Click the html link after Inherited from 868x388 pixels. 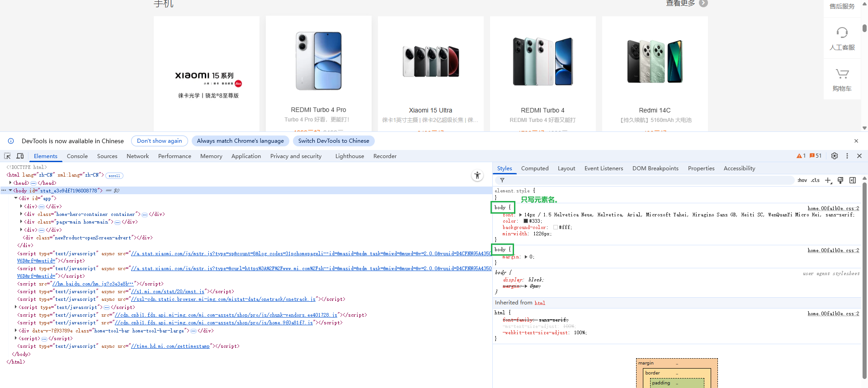click(x=540, y=303)
